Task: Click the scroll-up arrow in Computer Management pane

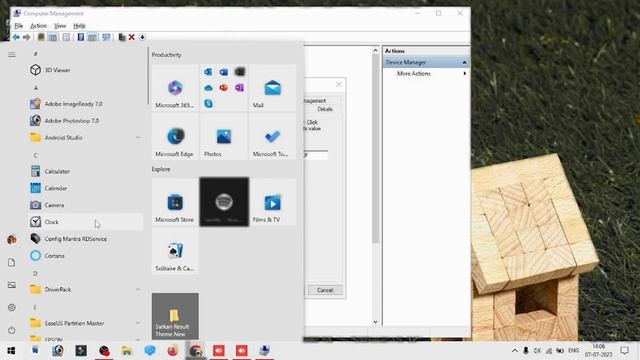Action: point(375,50)
